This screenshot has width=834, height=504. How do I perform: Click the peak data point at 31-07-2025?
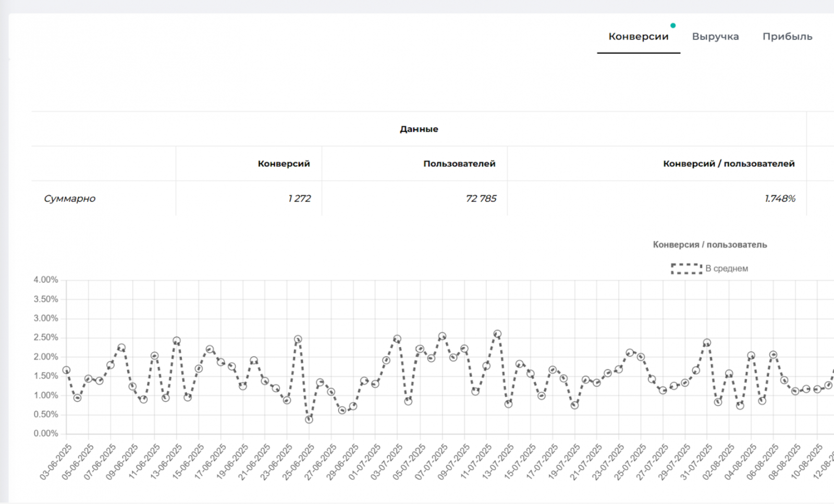point(707,343)
